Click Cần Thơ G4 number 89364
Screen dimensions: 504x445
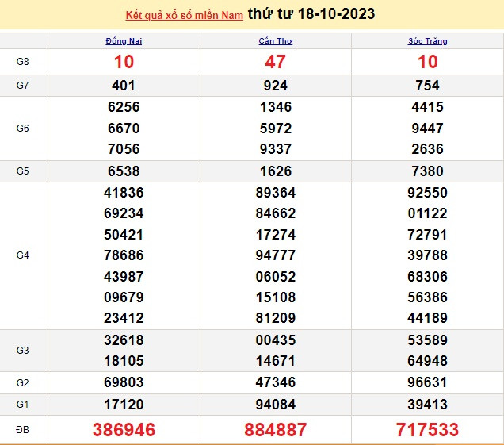(276, 193)
